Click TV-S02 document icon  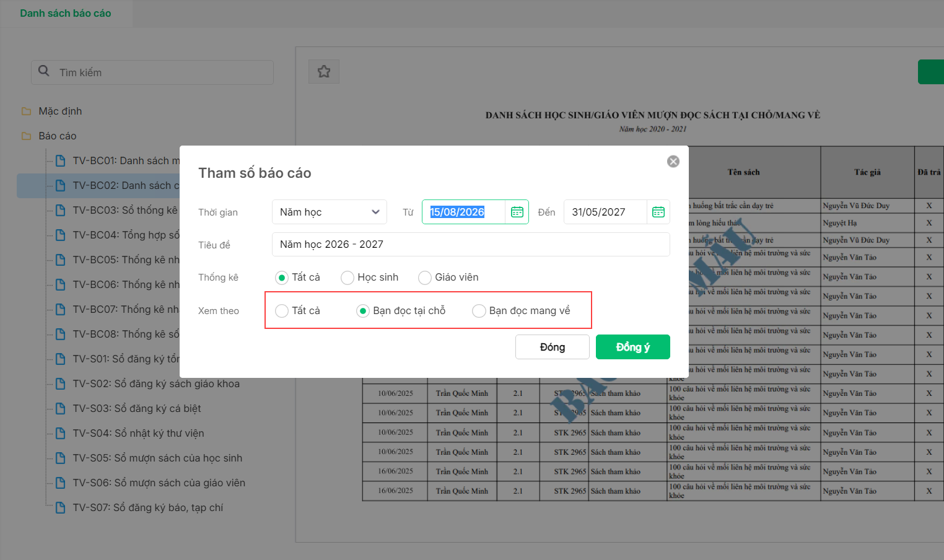point(60,383)
